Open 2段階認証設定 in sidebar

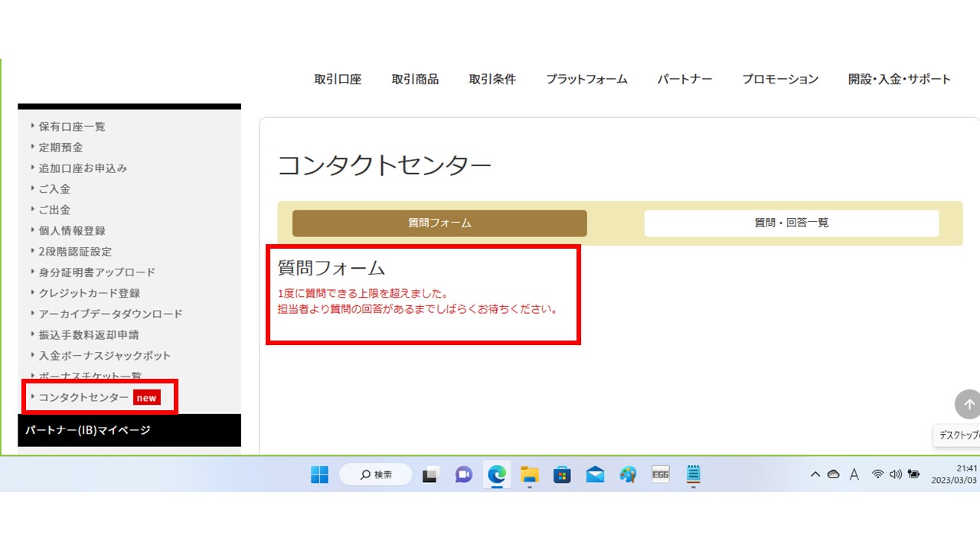75,251
